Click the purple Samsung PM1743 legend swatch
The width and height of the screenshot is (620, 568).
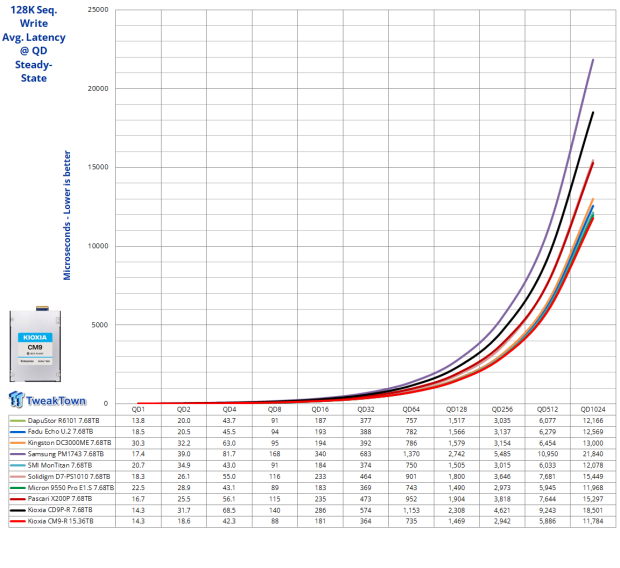[x=17, y=454]
